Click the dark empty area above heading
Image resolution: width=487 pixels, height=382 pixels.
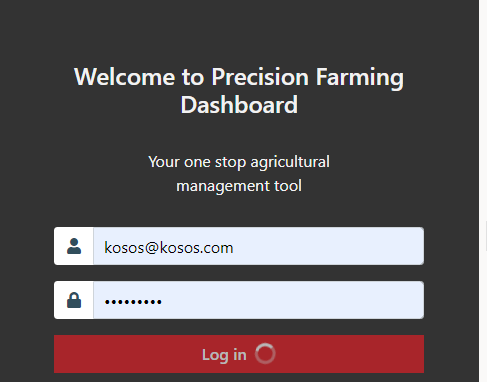(239, 30)
